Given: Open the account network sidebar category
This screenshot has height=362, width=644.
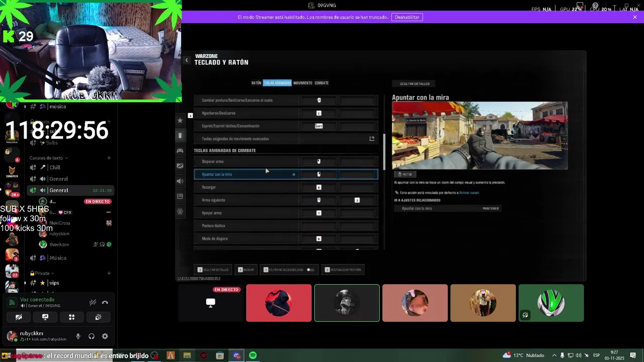Looking at the screenshot, I should [x=180, y=212].
